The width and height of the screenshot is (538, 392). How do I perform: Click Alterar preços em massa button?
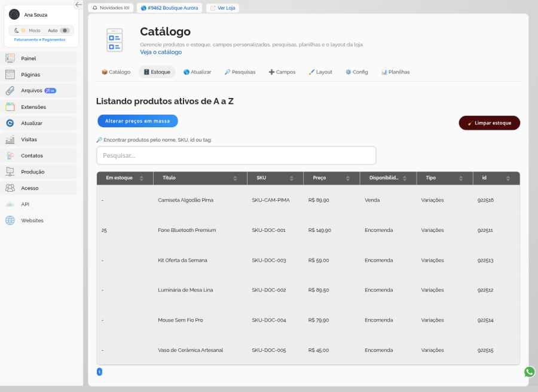137,121
